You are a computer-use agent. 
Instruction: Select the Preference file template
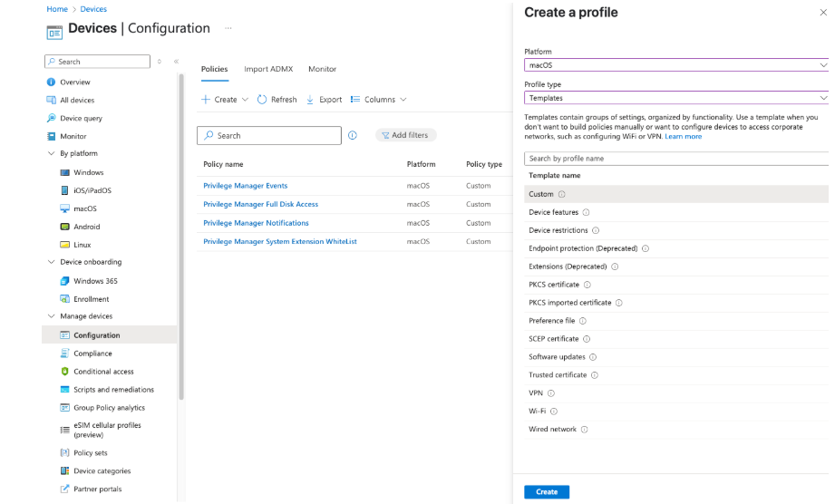click(x=676, y=321)
